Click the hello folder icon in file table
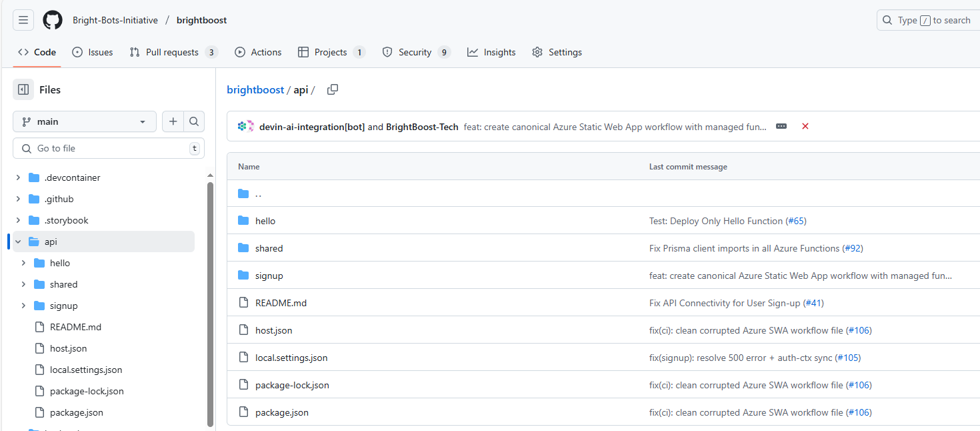This screenshot has width=980, height=431. pyautogui.click(x=243, y=221)
